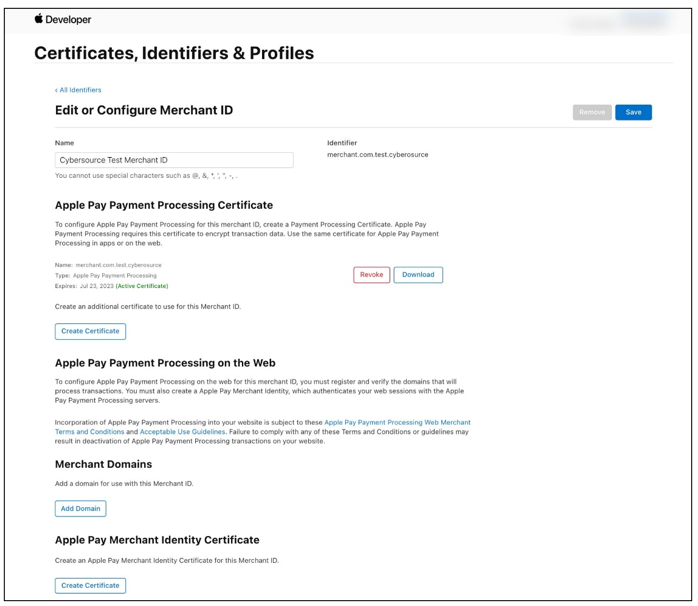Viewport: 698px width, 606px height.
Task: Click the Active Certificate status text
Action: [x=142, y=286]
